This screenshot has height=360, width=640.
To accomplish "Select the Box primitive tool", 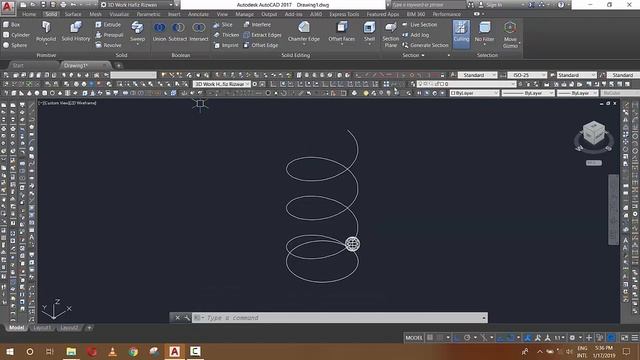I will coord(11,24).
